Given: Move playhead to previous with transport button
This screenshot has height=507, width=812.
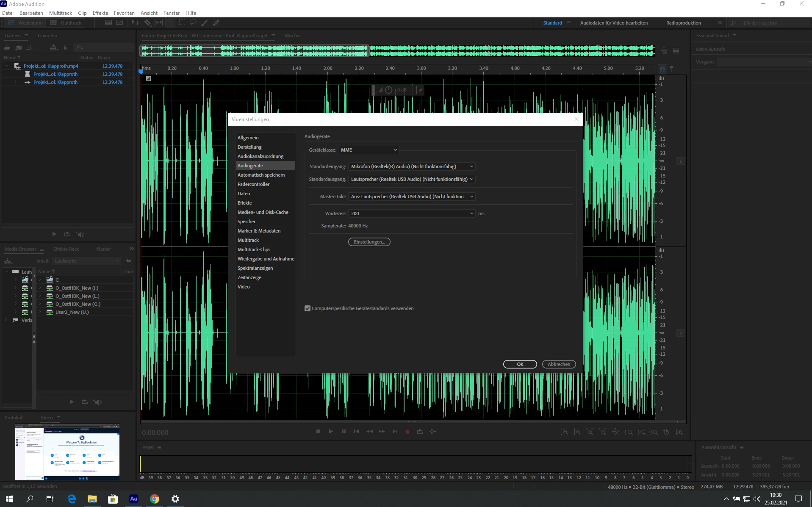Looking at the screenshot, I should click(x=356, y=432).
